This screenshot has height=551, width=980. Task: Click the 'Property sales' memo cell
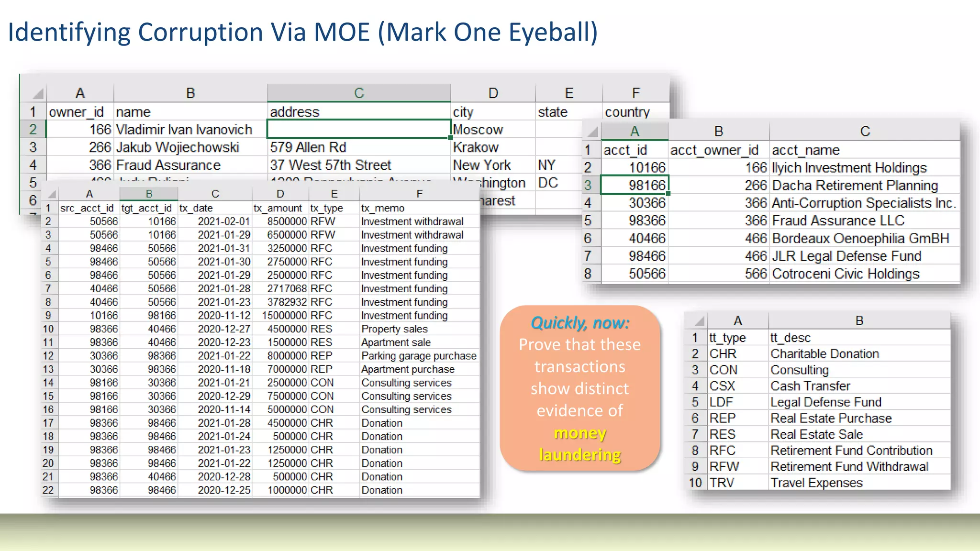pos(419,329)
